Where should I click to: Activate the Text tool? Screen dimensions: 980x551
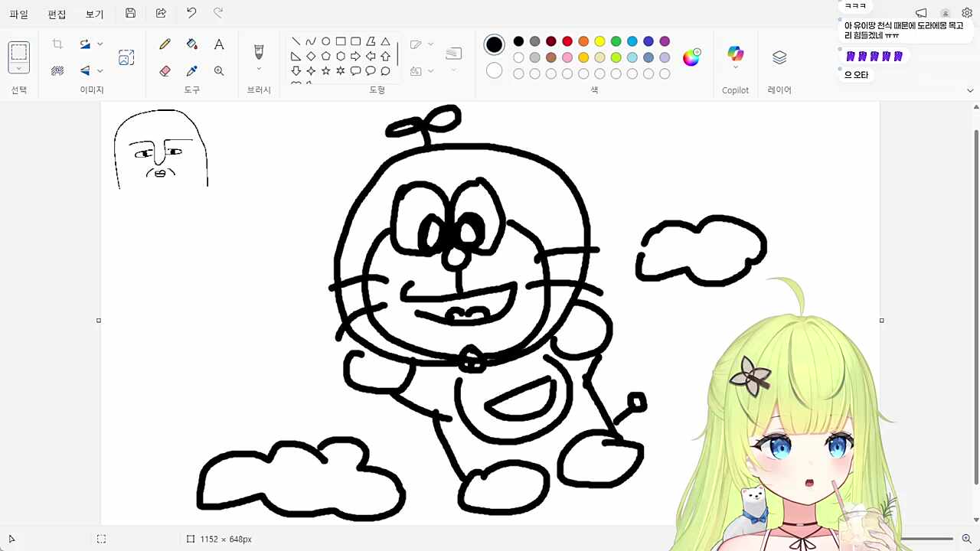[x=219, y=44]
